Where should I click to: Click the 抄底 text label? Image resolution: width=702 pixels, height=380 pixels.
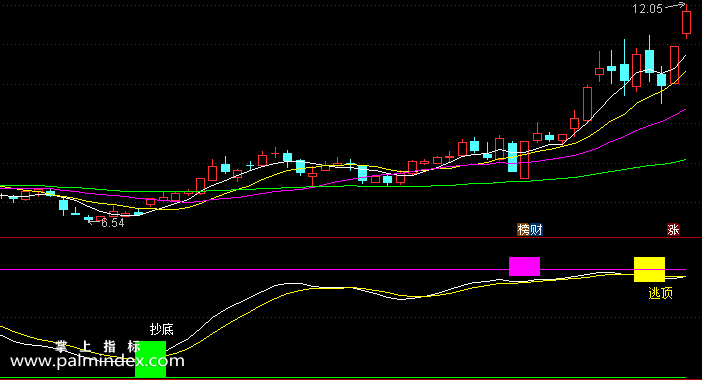[162, 329]
